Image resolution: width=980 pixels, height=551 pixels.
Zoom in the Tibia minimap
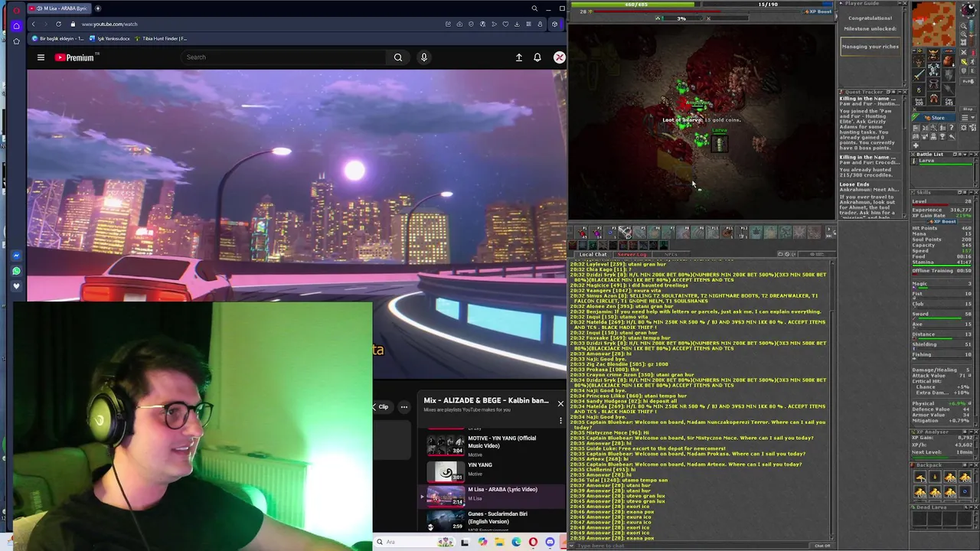pyautogui.click(x=963, y=34)
